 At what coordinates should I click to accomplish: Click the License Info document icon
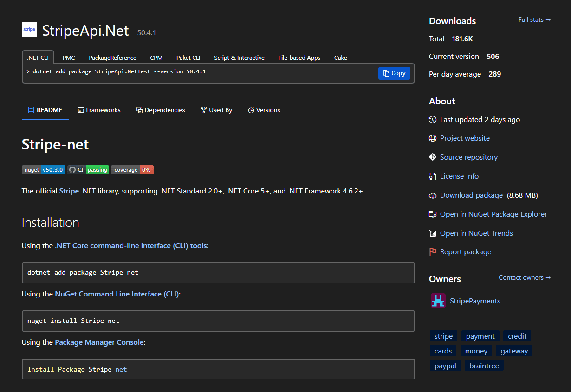click(x=433, y=176)
